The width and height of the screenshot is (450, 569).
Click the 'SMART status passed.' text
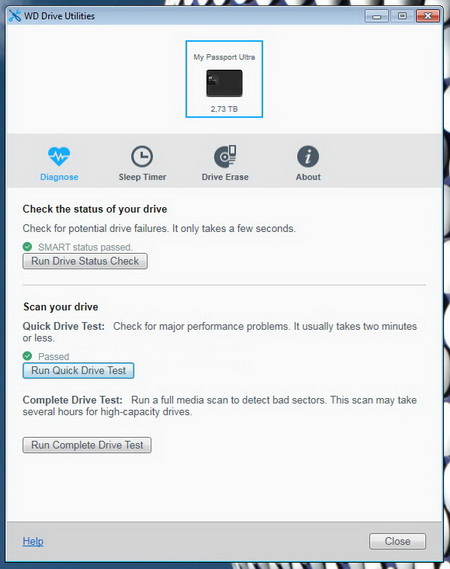(85, 247)
